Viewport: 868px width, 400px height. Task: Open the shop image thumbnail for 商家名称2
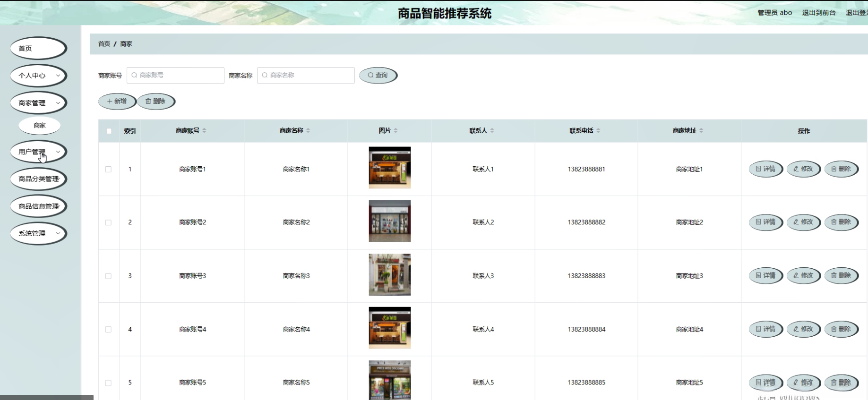[x=390, y=221]
